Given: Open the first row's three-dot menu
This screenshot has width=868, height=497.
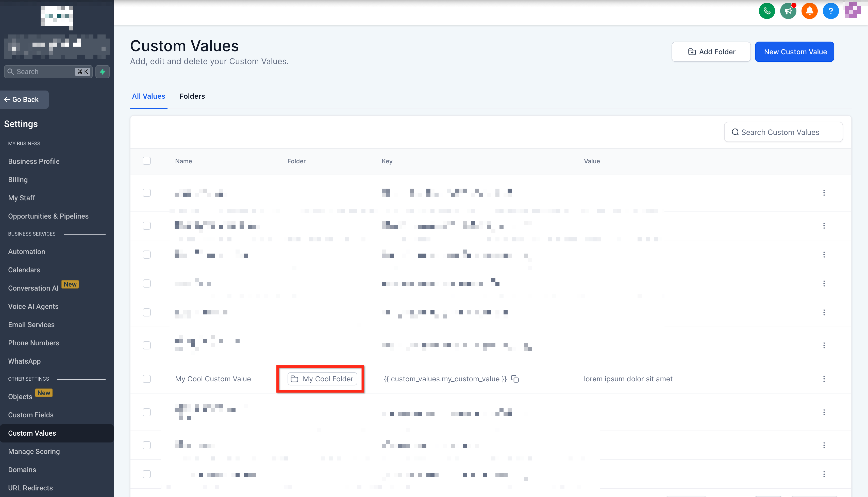Looking at the screenshot, I should coord(824,193).
